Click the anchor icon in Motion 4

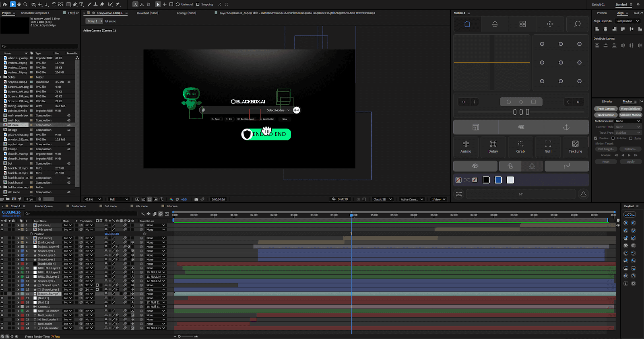click(566, 127)
